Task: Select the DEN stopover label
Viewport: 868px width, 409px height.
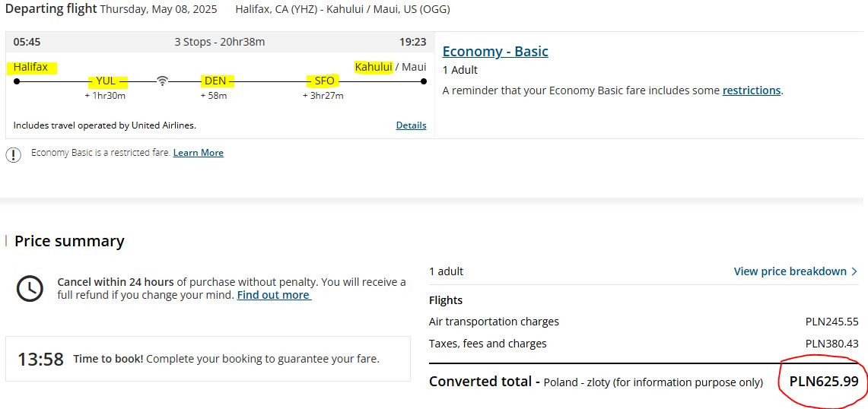Action: [x=215, y=81]
